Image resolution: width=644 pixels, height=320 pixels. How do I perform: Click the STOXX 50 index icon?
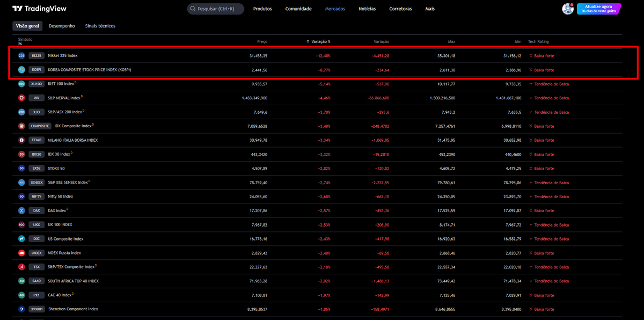tap(21, 168)
